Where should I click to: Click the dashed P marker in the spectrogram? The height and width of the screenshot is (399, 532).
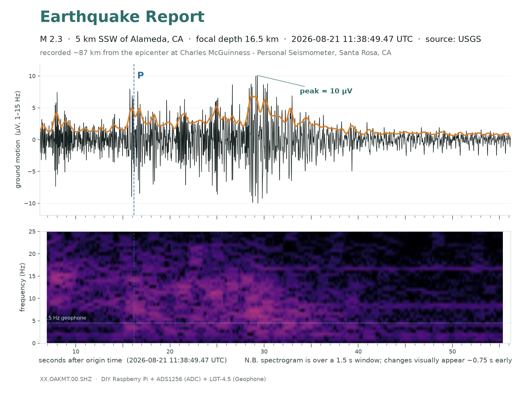(x=134, y=287)
